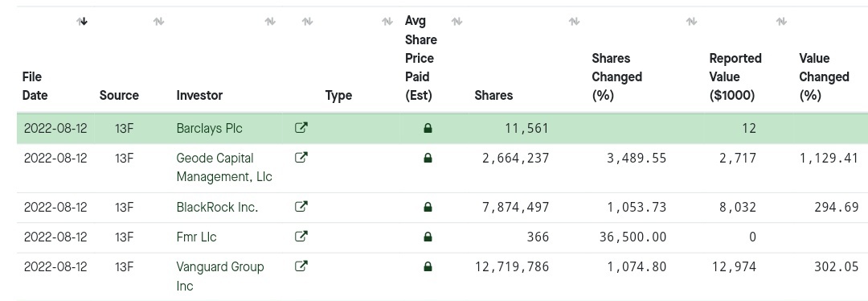Screen dimensions: 868x301
Task: Click the Source column header text
Action: coord(119,95)
